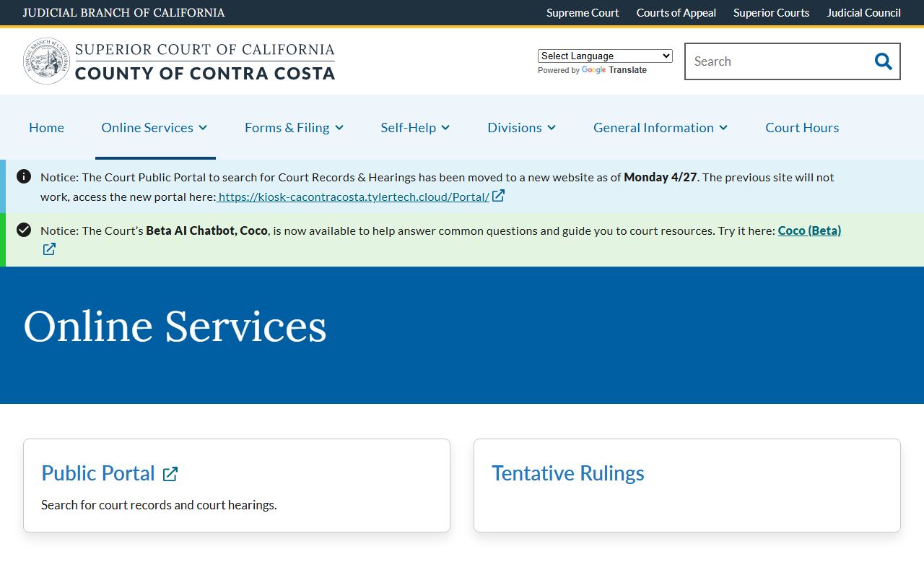Click the Judicial Branch of California link
The width and height of the screenshot is (924, 578).
coord(123,12)
